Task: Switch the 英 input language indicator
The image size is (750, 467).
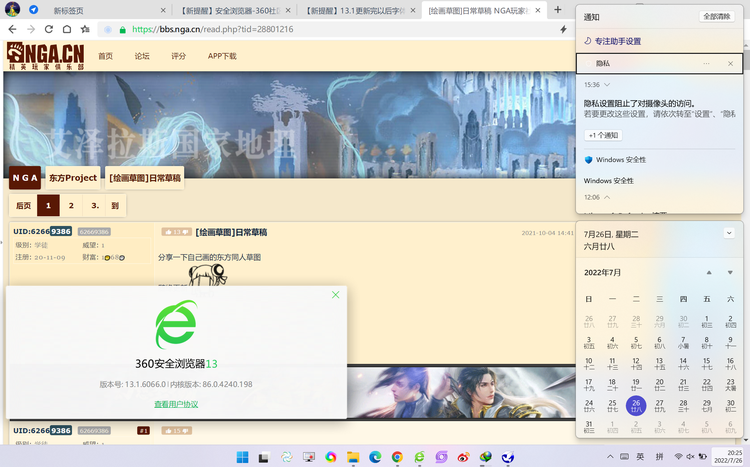Action: point(640,456)
